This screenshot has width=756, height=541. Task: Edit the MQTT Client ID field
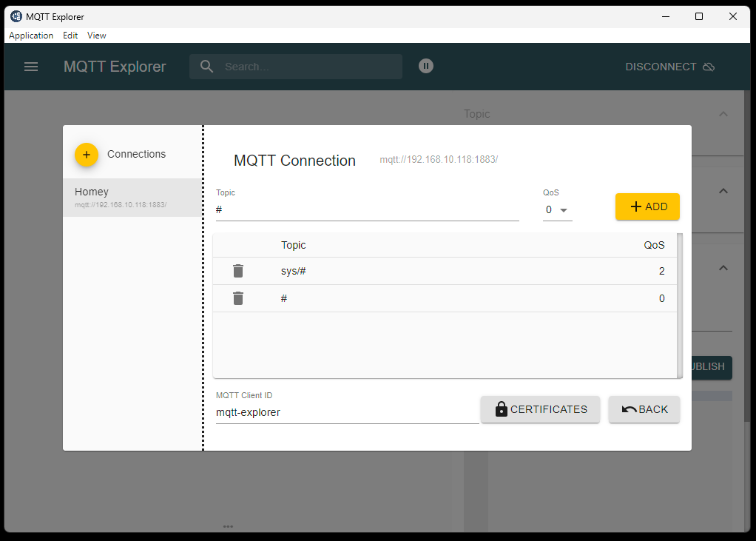(x=347, y=413)
